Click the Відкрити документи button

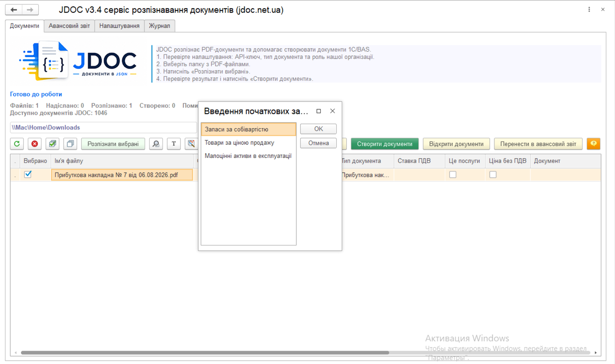(456, 144)
